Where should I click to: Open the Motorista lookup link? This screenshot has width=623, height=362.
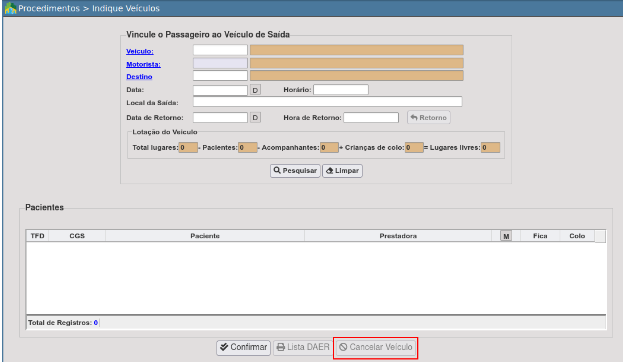point(143,64)
